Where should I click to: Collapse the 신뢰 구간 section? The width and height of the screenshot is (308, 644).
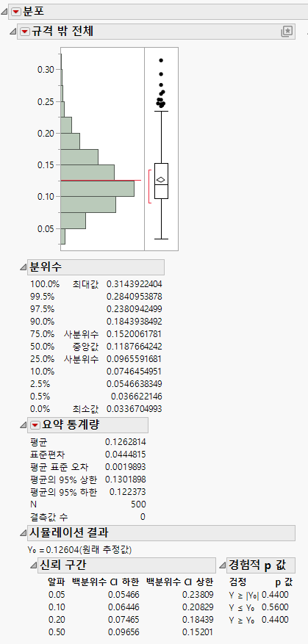[33, 566]
